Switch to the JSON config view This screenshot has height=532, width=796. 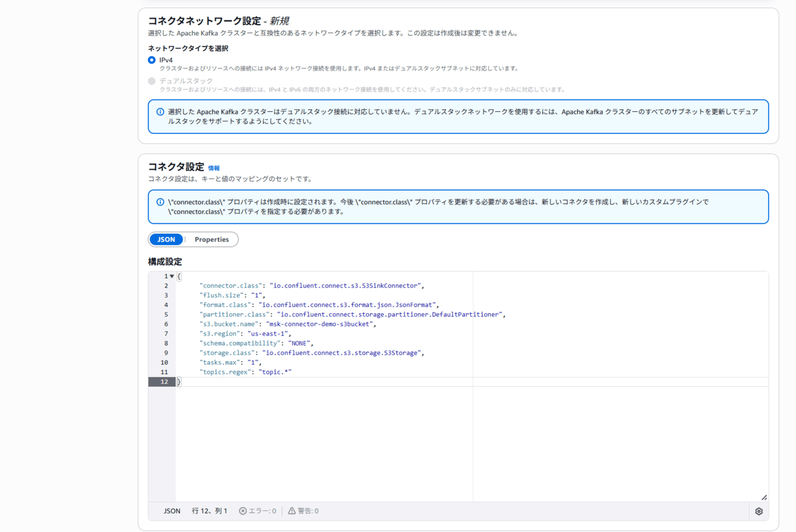pyautogui.click(x=166, y=239)
